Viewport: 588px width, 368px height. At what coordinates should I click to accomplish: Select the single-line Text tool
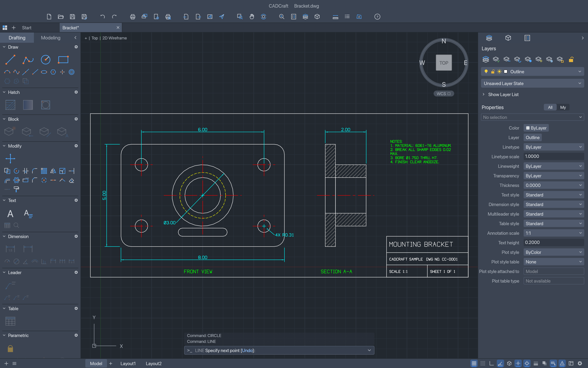point(10,214)
